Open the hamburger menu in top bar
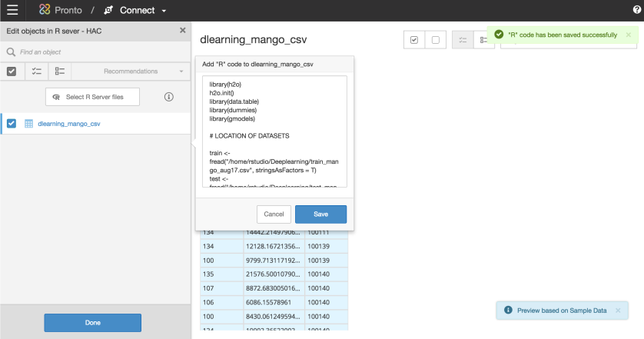This screenshot has width=644, height=339. pos(12,10)
